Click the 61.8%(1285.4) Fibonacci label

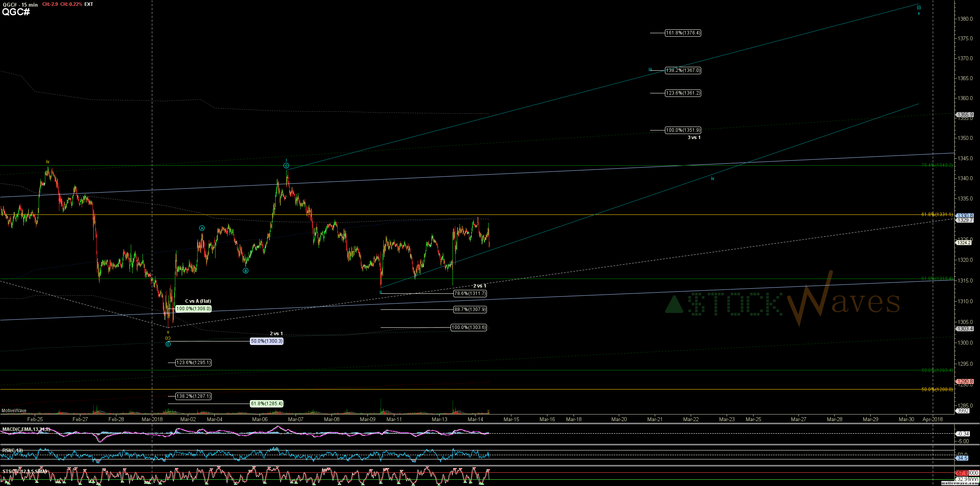point(267,404)
